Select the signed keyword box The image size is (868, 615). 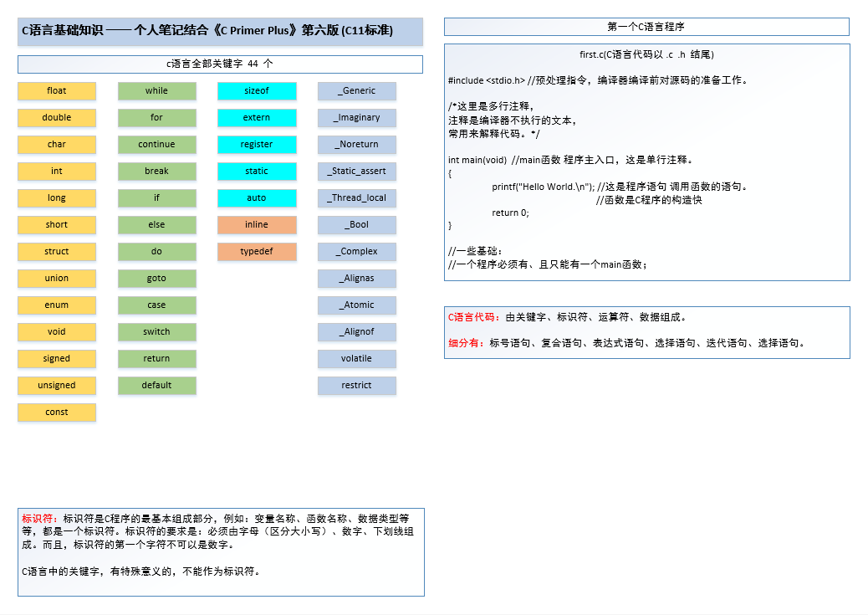[x=57, y=358]
